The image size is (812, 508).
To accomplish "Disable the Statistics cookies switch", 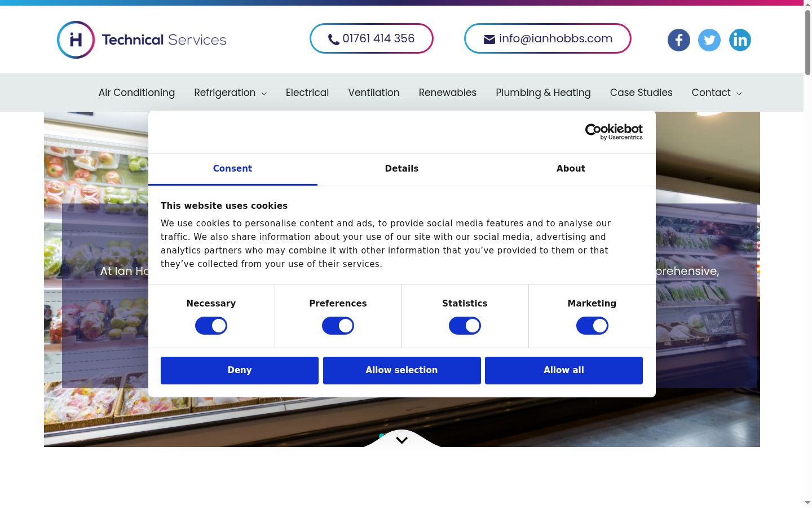I will coord(465,326).
